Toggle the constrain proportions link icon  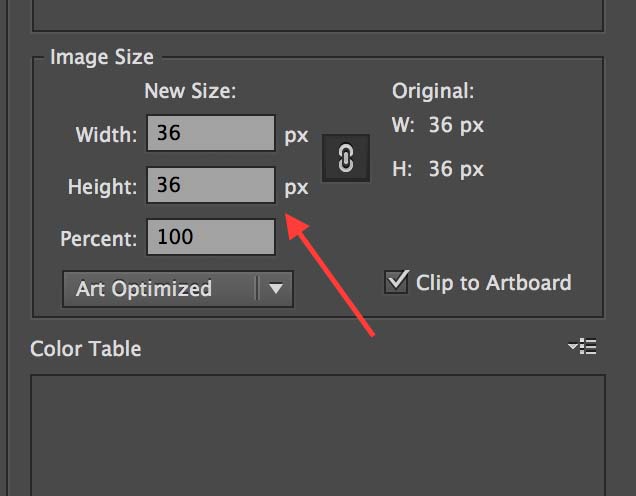(346, 159)
